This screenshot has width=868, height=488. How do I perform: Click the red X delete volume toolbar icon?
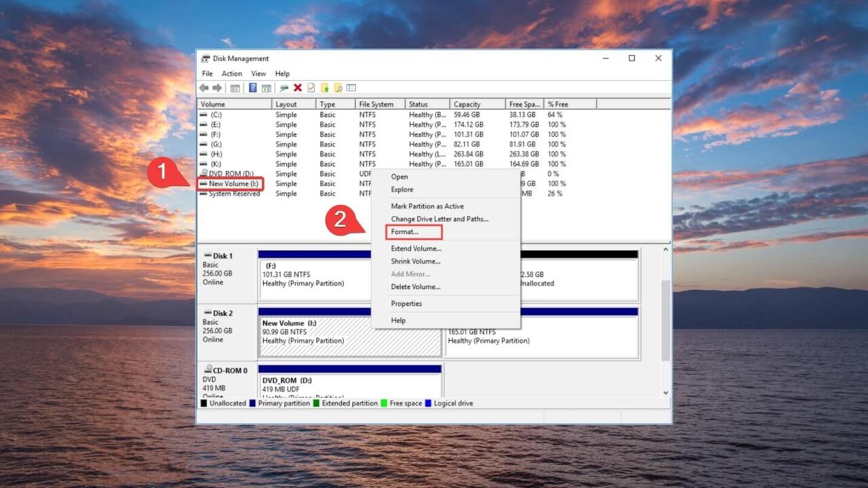coord(296,88)
